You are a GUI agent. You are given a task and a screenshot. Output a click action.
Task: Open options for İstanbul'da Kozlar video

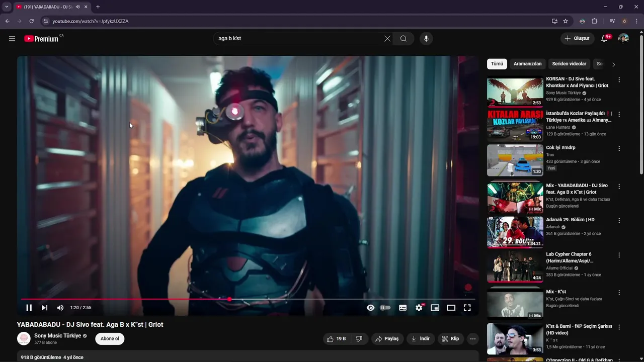(x=619, y=115)
